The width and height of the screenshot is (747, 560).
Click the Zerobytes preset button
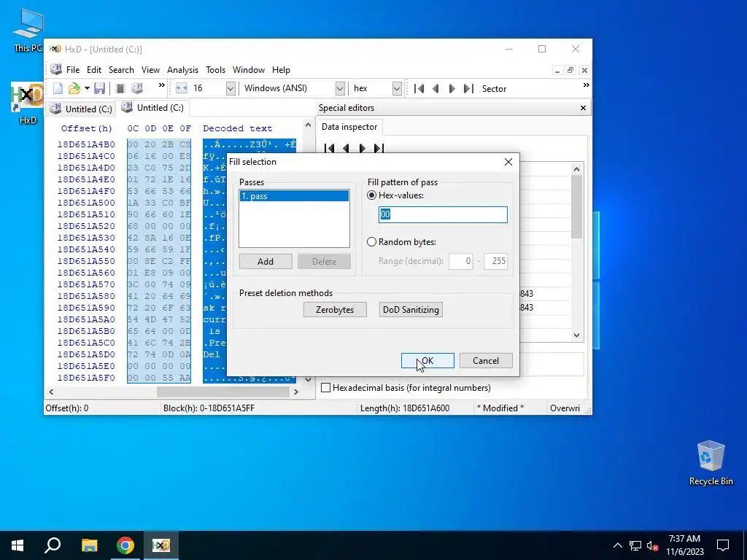pos(335,309)
